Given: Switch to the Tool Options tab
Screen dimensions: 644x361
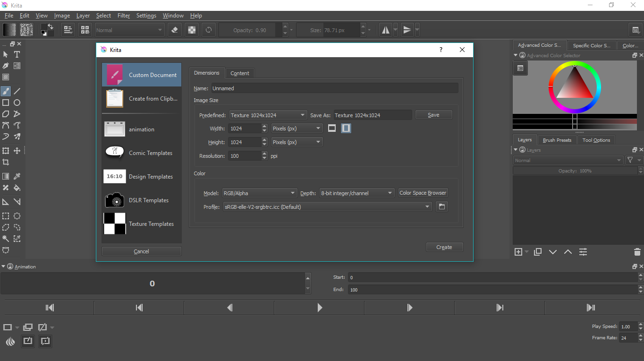Looking at the screenshot, I should (x=596, y=140).
